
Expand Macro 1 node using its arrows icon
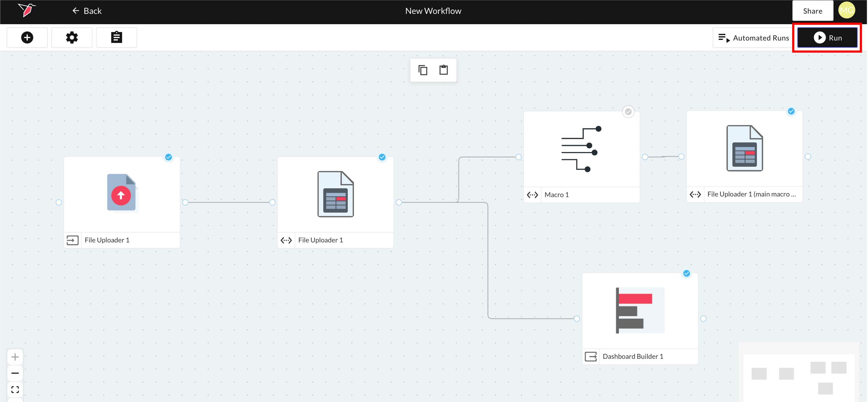pyautogui.click(x=532, y=195)
